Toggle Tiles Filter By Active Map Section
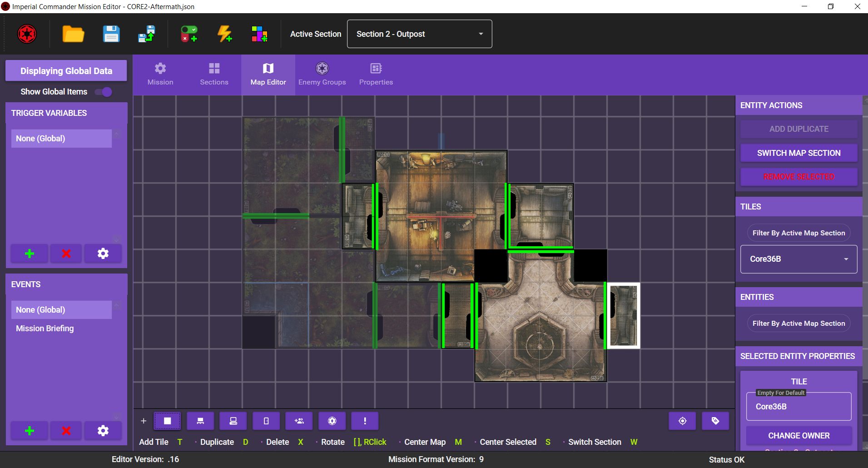Screen dimensions: 868x468 tap(799, 233)
